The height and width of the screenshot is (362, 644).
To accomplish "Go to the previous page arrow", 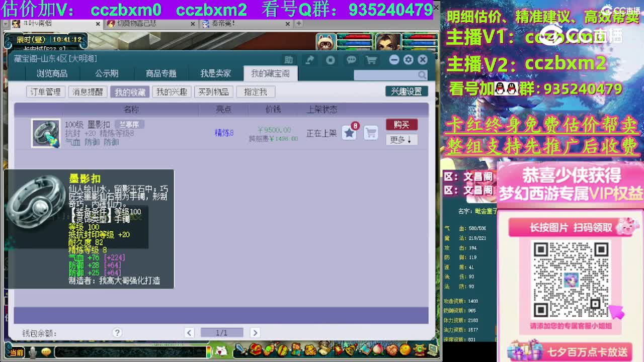I will coord(189,332).
